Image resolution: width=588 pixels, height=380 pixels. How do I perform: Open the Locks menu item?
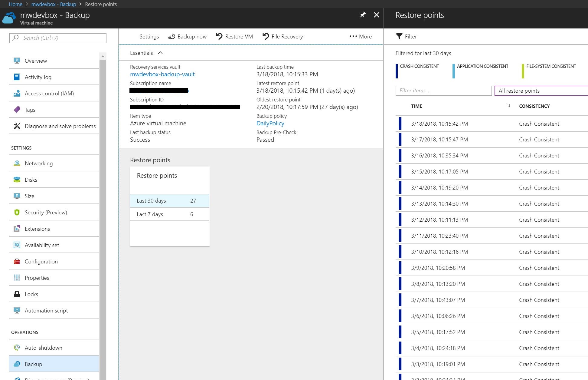(54, 294)
